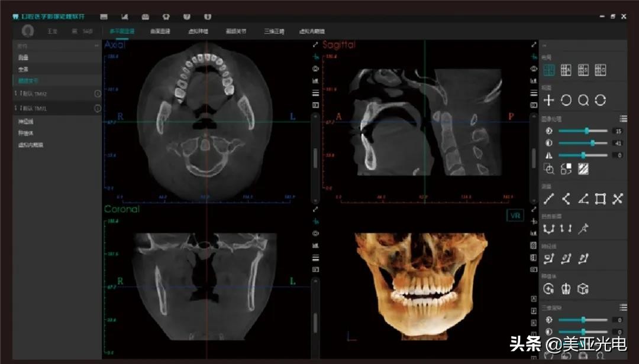Click the two vertical markers curve icon

(x=566, y=229)
